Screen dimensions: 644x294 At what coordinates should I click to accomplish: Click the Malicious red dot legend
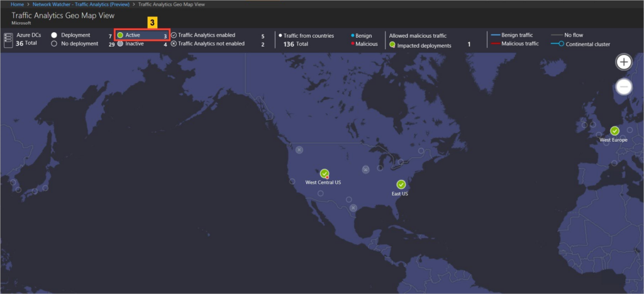(x=353, y=44)
